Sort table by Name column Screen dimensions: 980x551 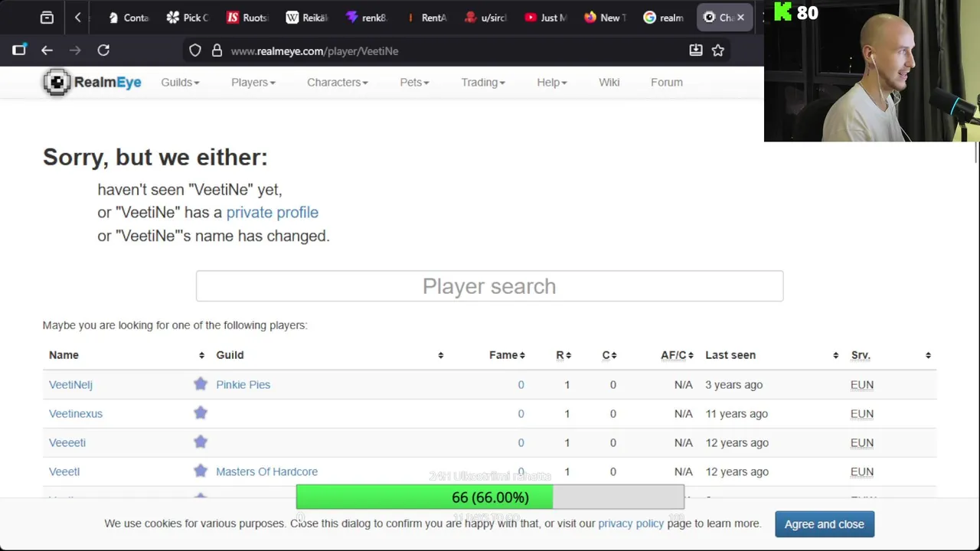(x=126, y=355)
